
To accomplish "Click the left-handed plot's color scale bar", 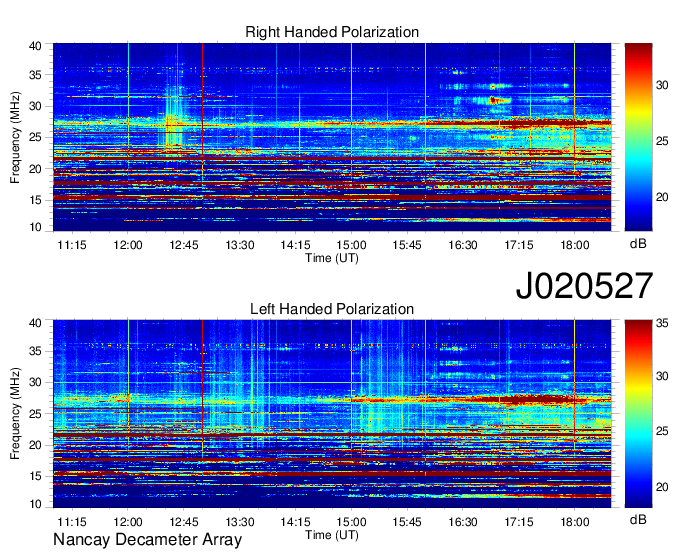I will click(638, 414).
